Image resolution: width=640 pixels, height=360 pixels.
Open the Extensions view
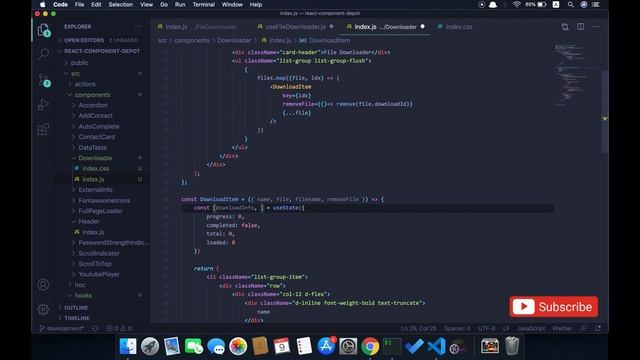(x=43, y=129)
